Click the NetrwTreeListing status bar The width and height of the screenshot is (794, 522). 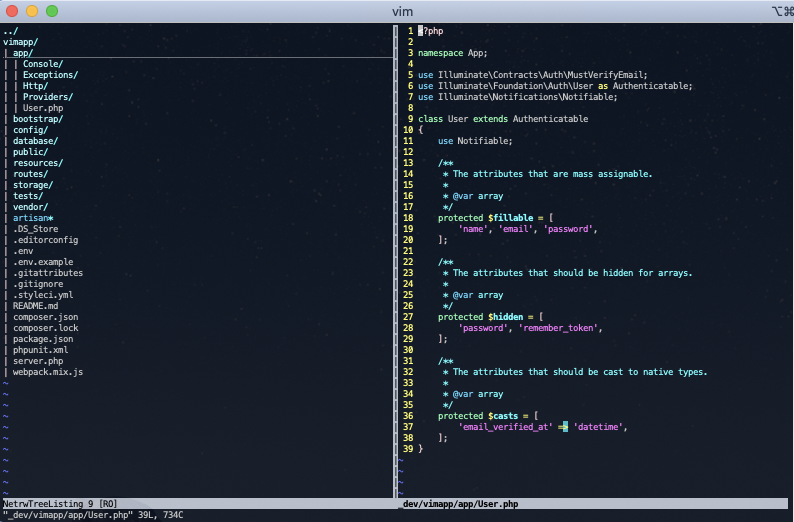(x=60, y=504)
